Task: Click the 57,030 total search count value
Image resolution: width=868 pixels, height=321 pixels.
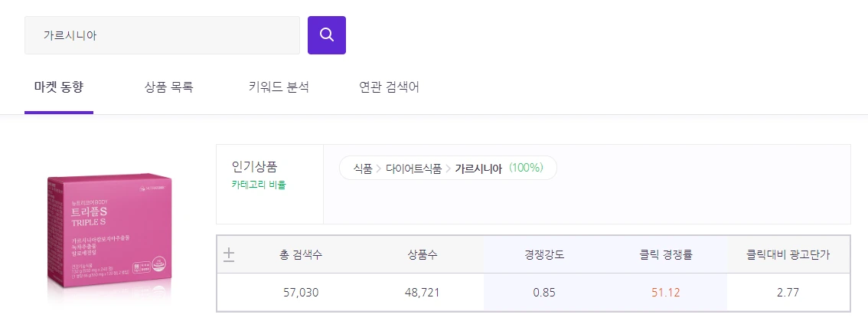Action: [301, 292]
